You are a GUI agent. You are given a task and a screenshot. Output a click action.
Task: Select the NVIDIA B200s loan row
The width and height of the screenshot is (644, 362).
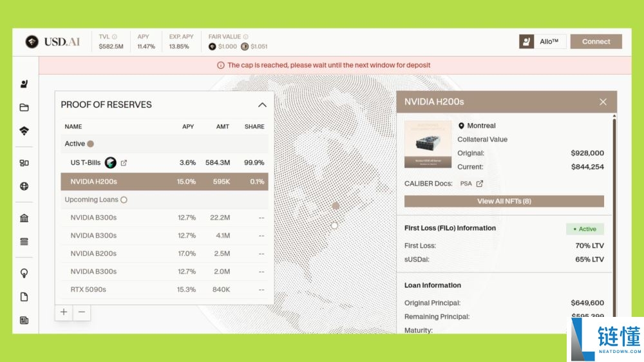164,254
